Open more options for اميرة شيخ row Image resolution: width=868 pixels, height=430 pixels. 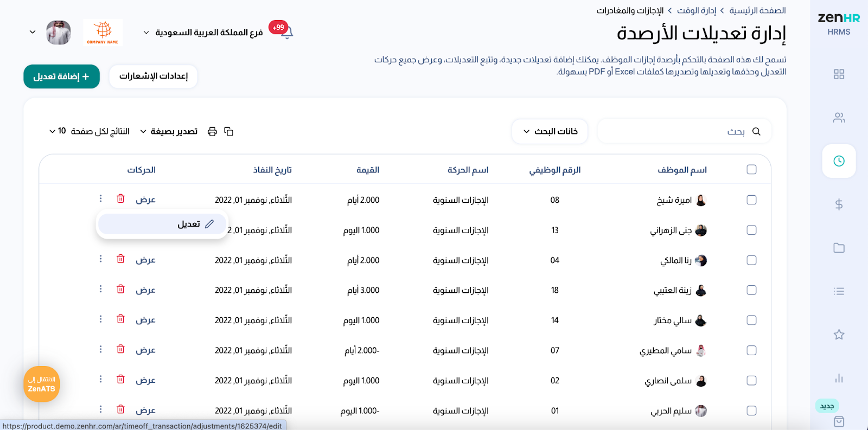pos(100,198)
